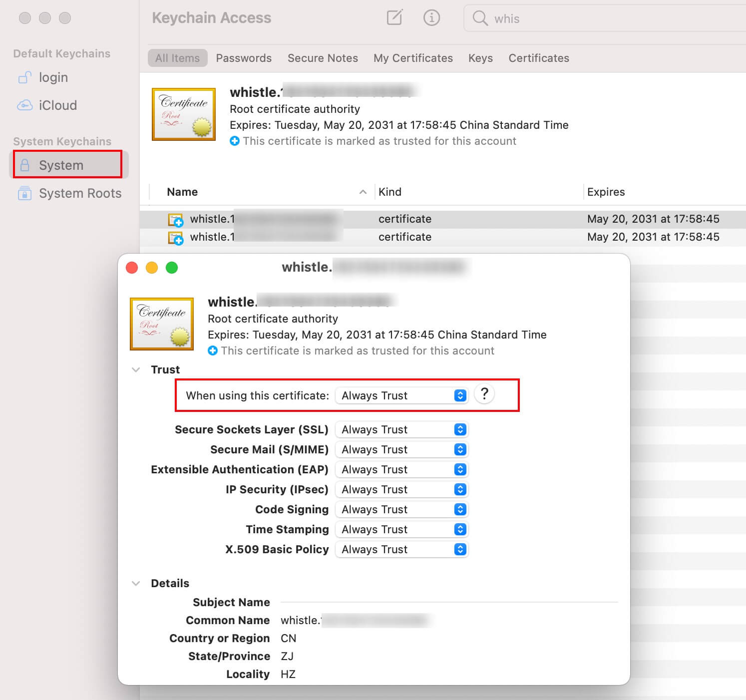The width and height of the screenshot is (746, 700).
Task: Click the Country or Region value 'CN'
Action: point(288,638)
